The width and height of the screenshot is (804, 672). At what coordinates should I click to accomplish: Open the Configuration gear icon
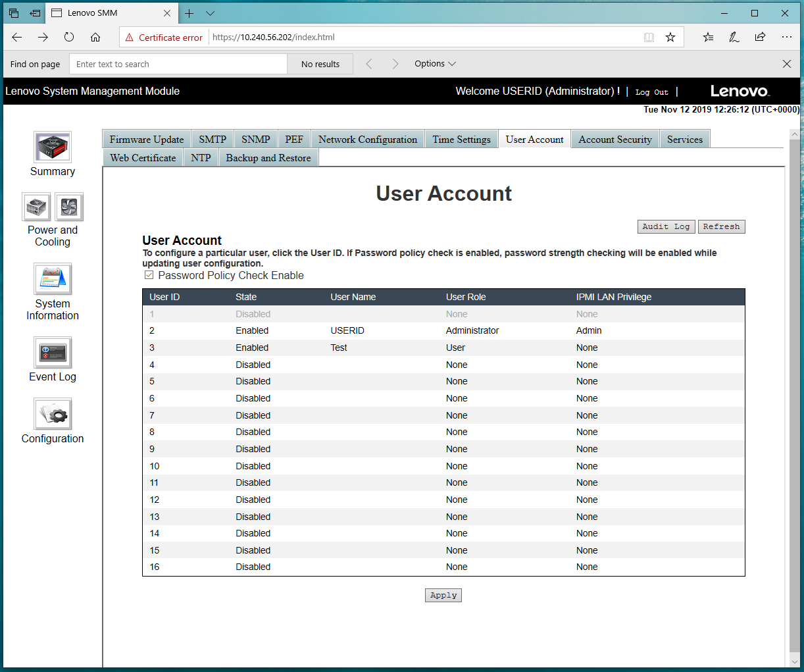53,414
